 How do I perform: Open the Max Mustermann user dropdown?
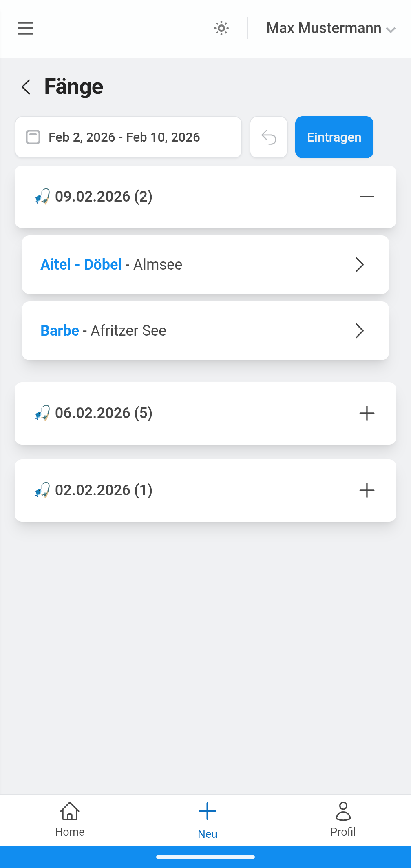pos(331,28)
